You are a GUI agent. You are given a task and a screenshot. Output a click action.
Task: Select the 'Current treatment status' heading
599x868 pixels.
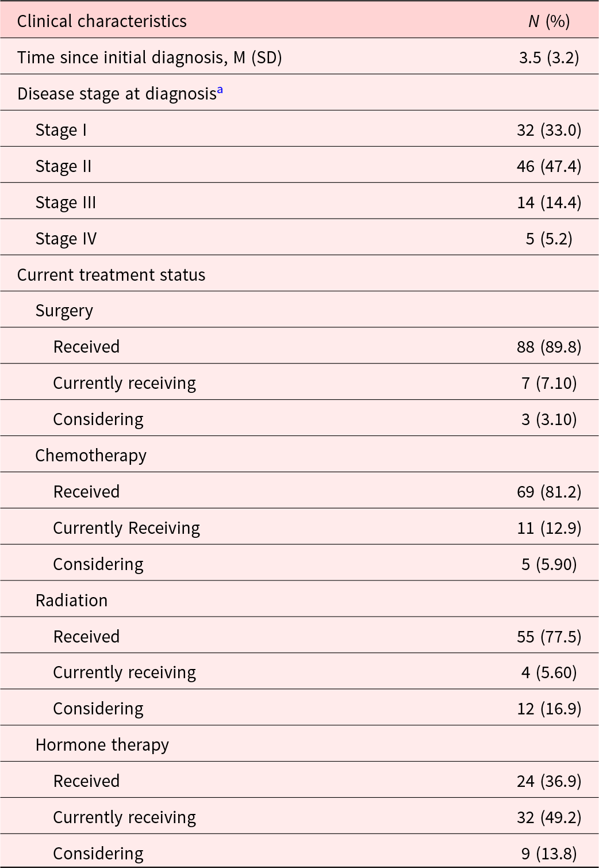(111, 275)
